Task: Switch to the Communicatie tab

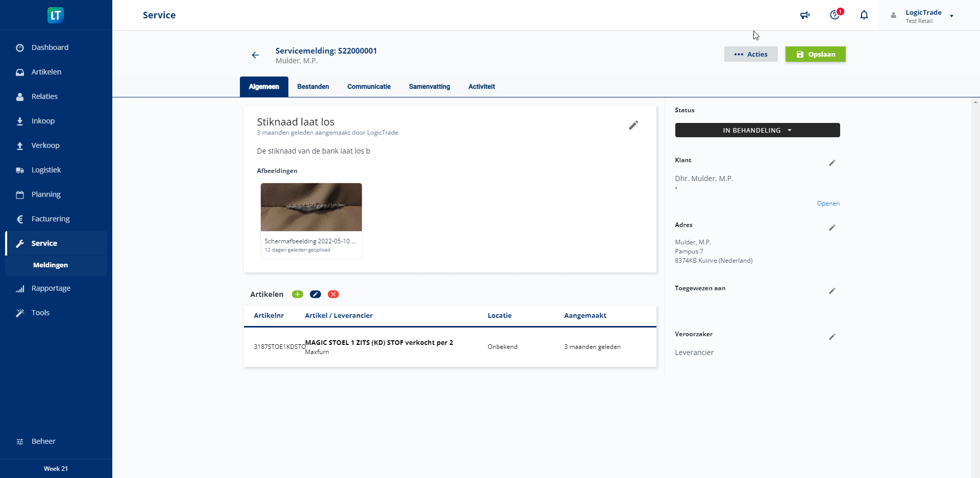Action: coord(369,87)
